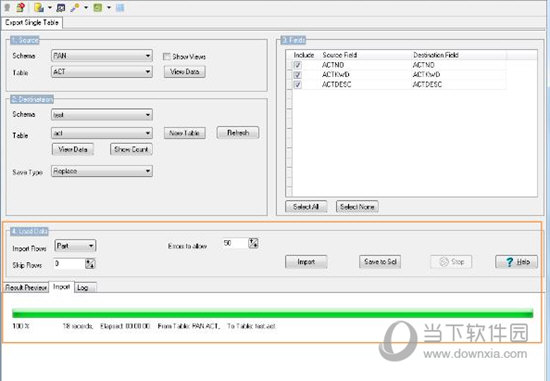Viewport: 550px width, 381px height.
Task: Switch to the Log tab
Action: (x=85, y=288)
